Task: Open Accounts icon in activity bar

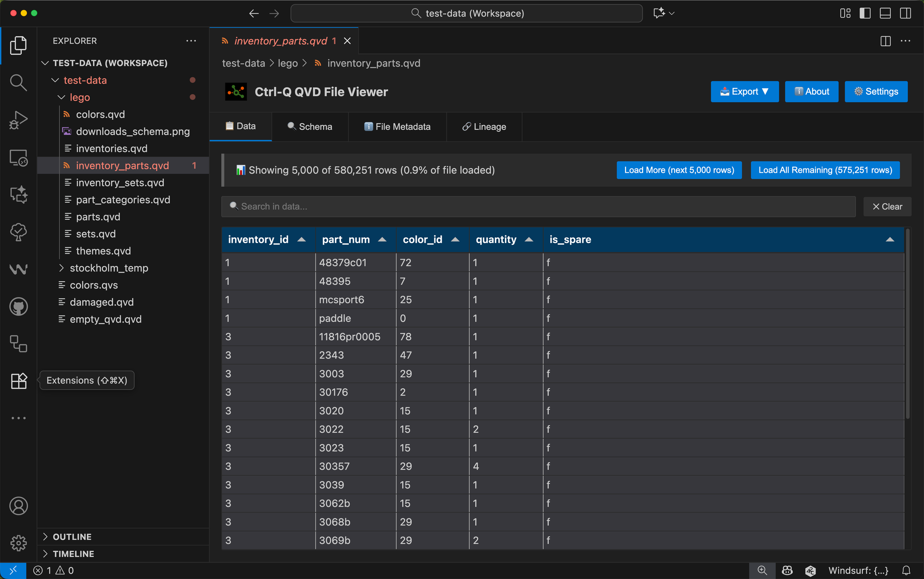Action: tap(18, 506)
